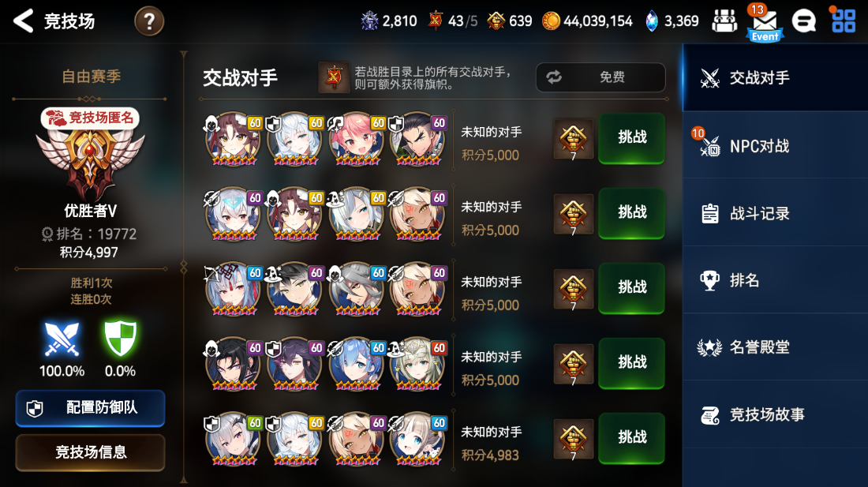
Task: Tap the green shield defense rate icon
Action: click(120, 338)
